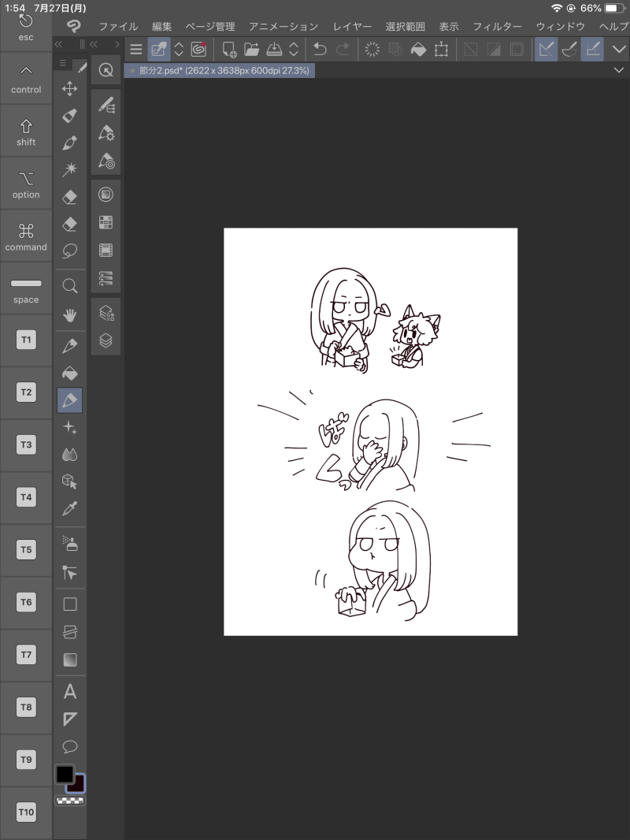Toggle the space key
The image size is (630, 840).
[26, 288]
